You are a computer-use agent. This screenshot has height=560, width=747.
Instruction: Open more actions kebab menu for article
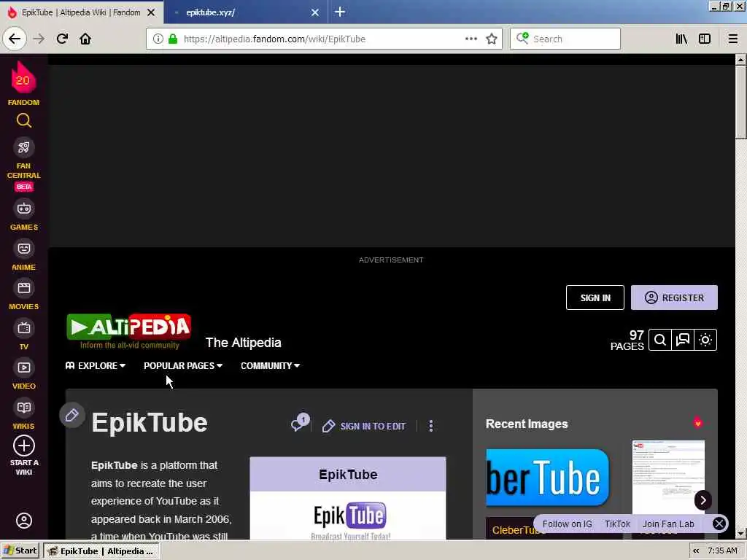click(x=431, y=426)
